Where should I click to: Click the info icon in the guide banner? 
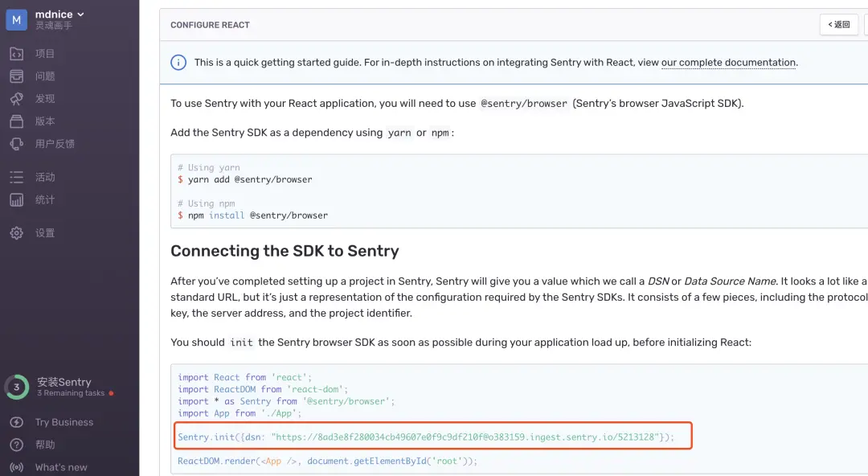coord(178,63)
